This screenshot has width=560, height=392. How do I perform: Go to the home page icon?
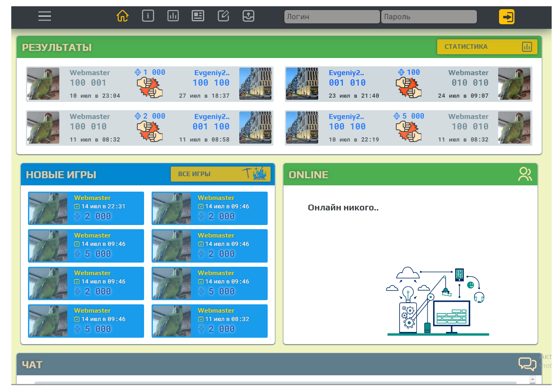tap(122, 16)
